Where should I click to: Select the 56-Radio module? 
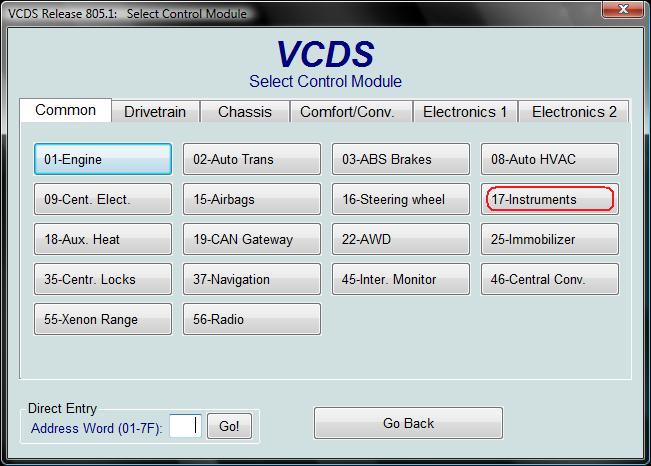(x=252, y=319)
